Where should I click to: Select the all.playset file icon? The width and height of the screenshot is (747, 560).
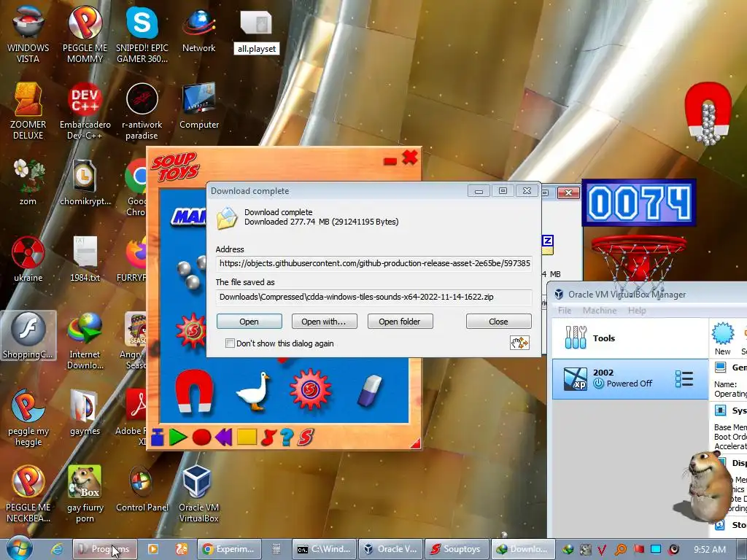(256, 32)
